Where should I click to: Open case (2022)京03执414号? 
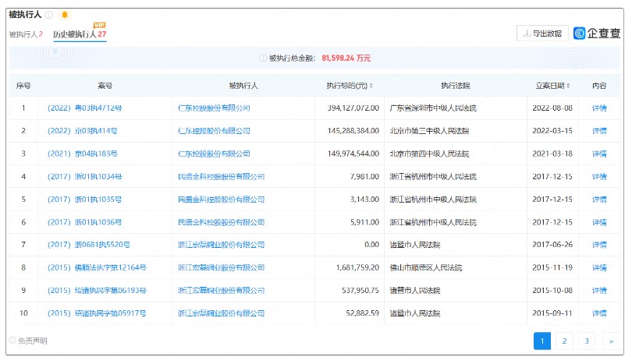pyautogui.click(x=82, y=131)
